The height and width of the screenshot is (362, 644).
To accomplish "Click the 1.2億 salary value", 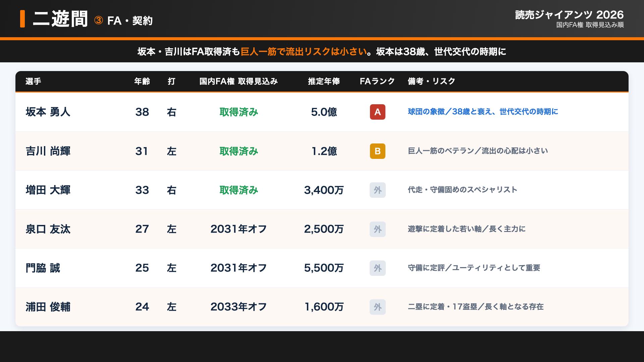I will [324, 151].
